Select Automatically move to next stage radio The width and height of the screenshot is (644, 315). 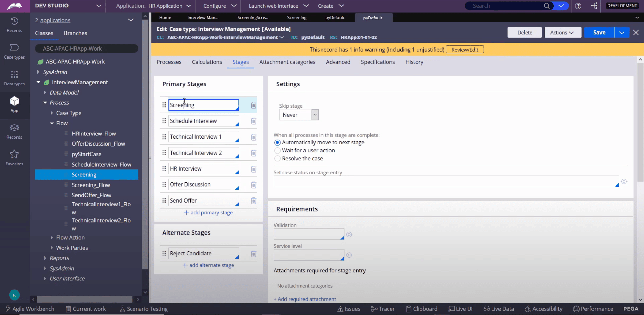[x=277, y=142]
